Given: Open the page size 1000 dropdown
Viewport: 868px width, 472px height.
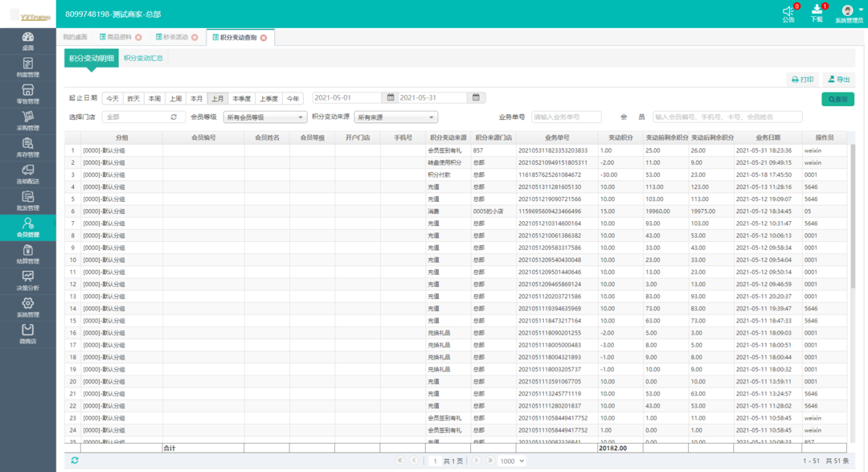Looking at the screenshot, I should 512,461.
